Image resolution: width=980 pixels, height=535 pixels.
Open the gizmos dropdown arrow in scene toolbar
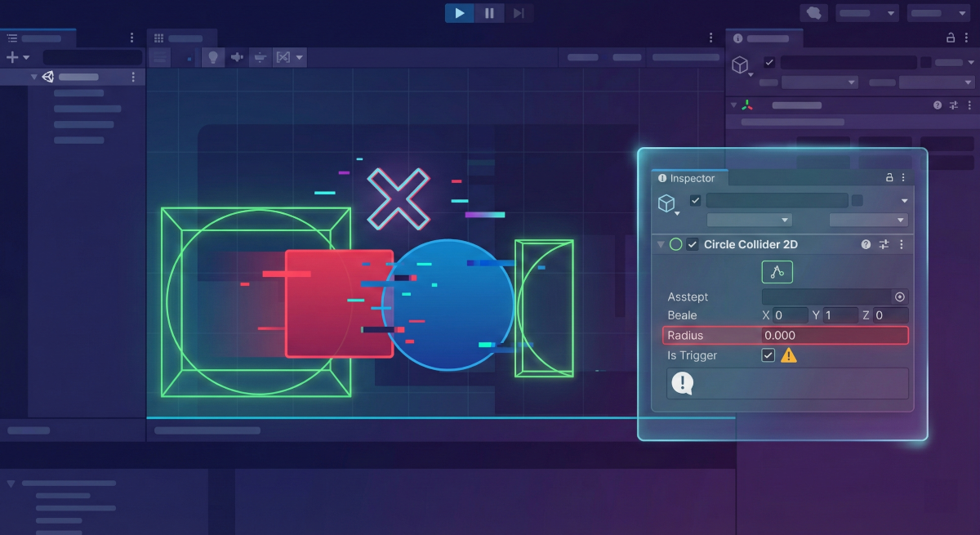[301, 57]
